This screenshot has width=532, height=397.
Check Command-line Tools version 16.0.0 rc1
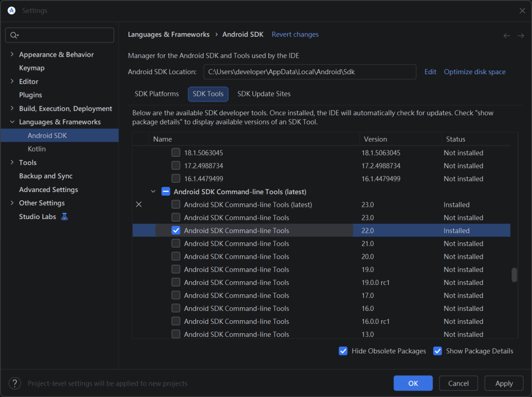tap(176, 321)
